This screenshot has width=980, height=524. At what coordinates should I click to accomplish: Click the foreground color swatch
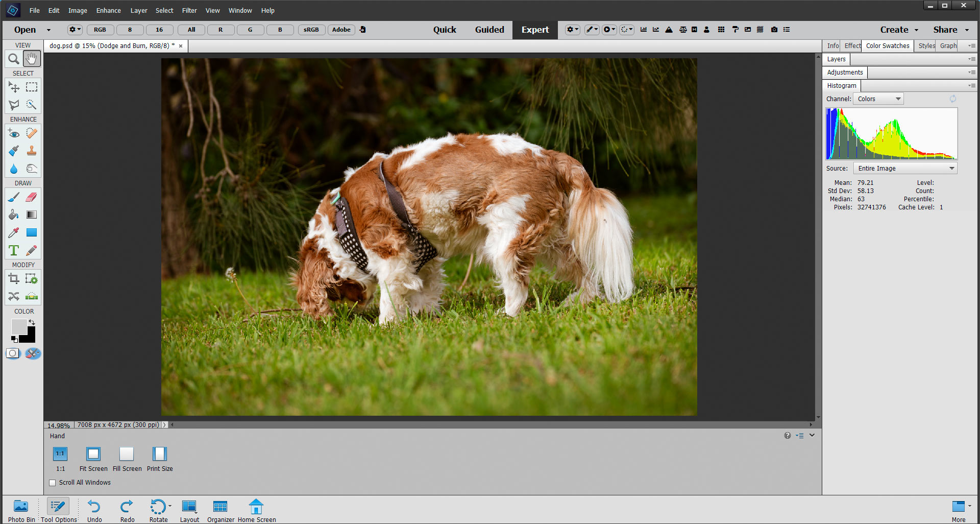pos(18,327)
